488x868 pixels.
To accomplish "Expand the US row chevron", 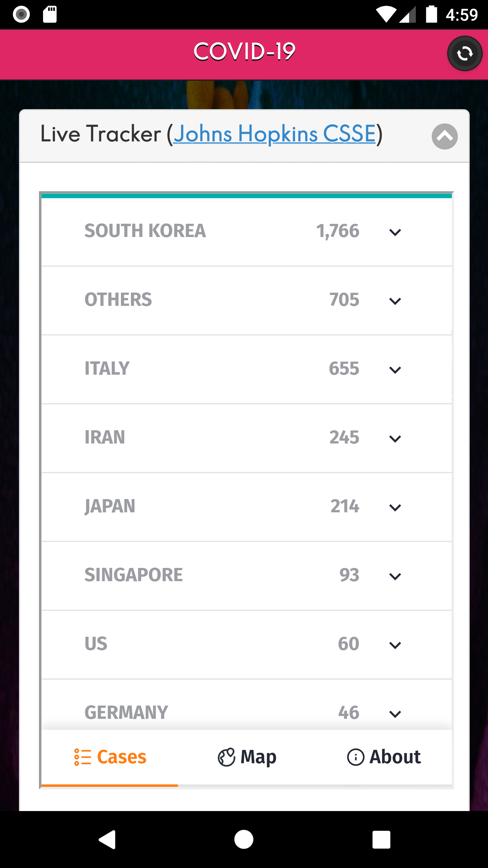I will pos(395,645).
